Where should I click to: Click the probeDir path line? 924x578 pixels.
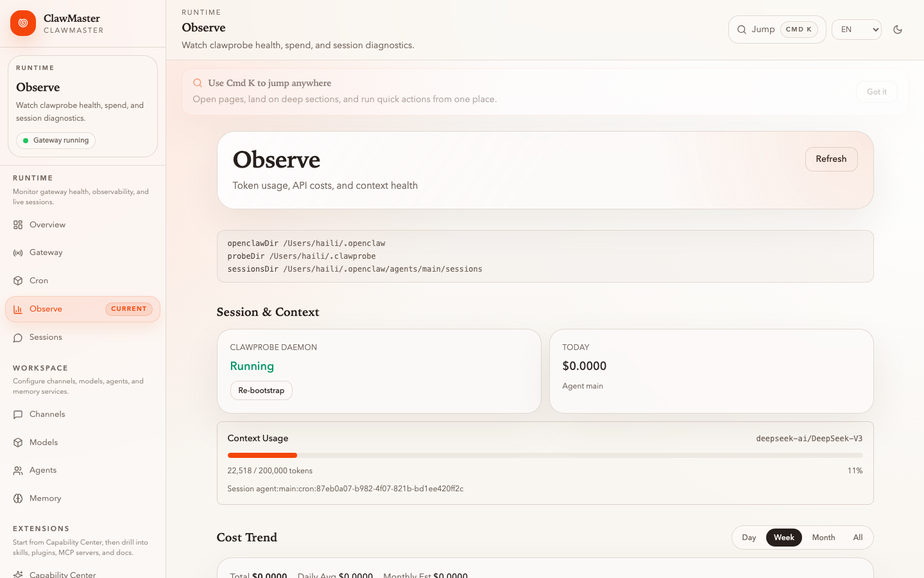click(x=302, y=256)
